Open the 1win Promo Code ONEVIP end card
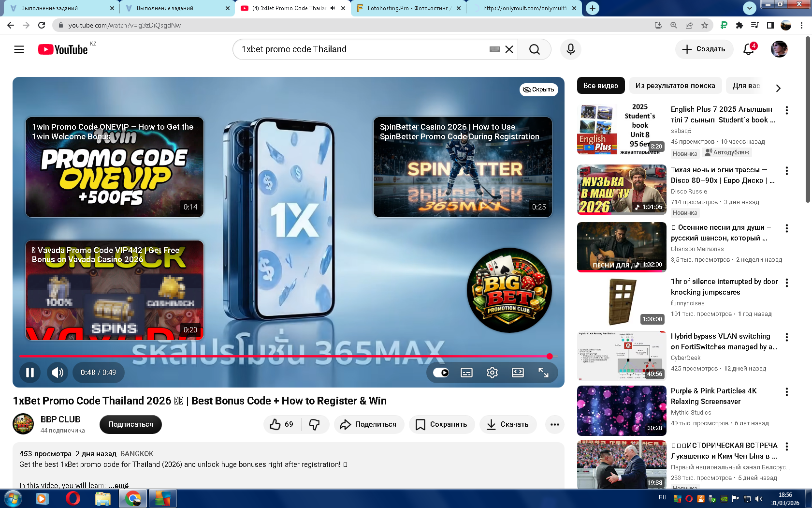Viewport: 812px width, 508px height. pos(115,167)
